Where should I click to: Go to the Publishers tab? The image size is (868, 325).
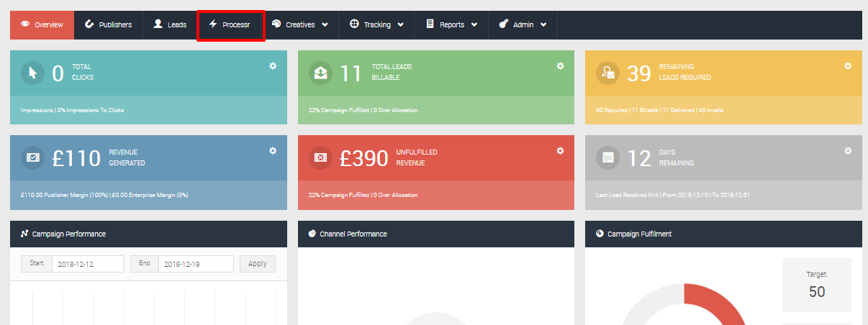tap(109, 24)
